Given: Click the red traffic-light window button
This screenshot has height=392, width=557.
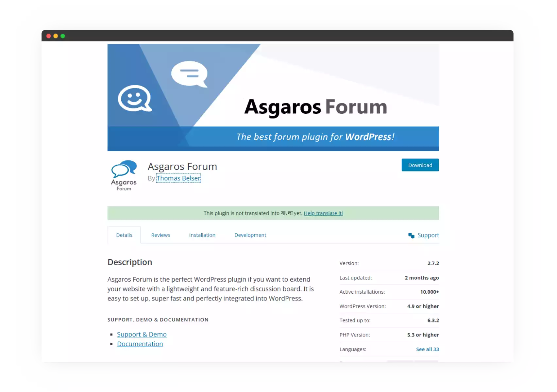Looking at the screenshot, I should click(49, 36).
